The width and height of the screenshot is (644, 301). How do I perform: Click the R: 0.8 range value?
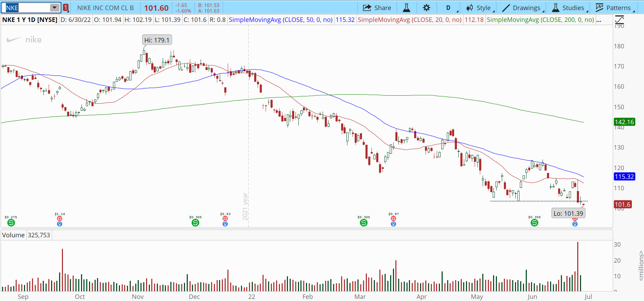click(x=218, y=20)
